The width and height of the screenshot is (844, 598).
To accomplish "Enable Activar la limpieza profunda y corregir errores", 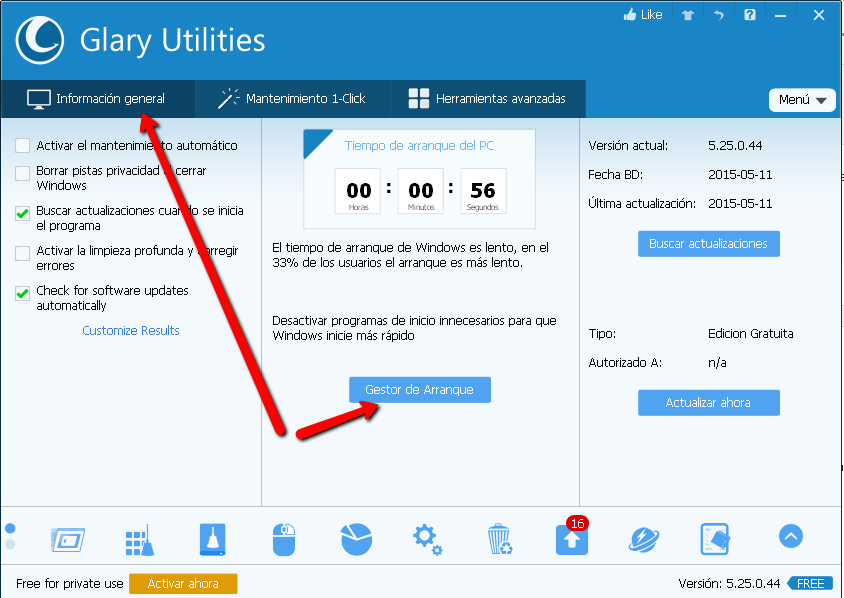I will (x=23, y=253).
